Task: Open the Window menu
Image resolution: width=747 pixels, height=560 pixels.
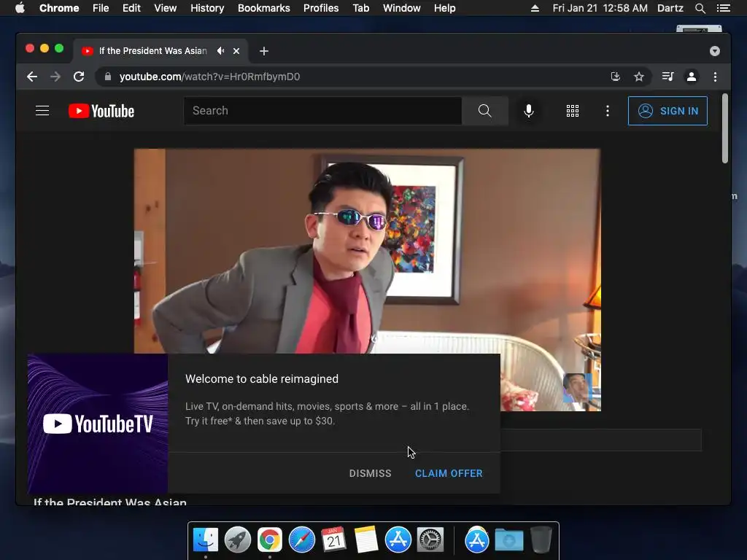Action: 402,8
